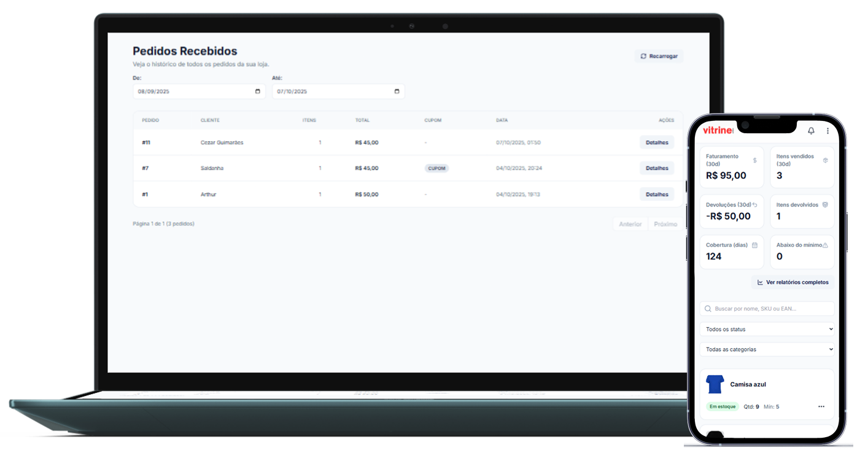Click the undo arrow icon on Devoluções card
868x458 pixels.
[754, 205]
